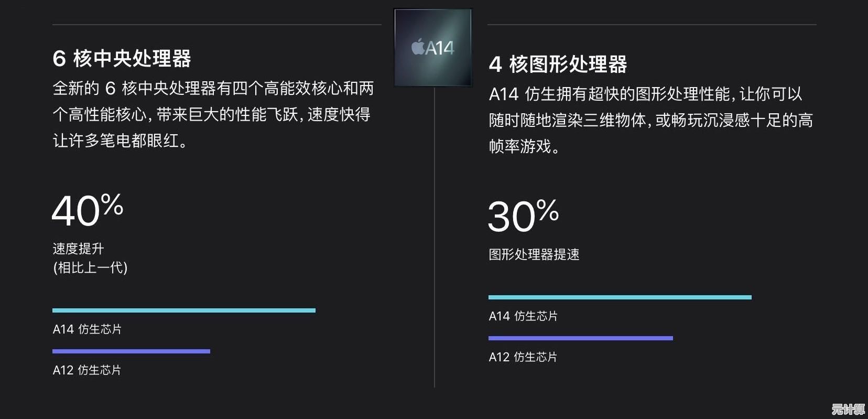Click the 元计算 watermark logo
868x419 pixels.
click(848, 409)
